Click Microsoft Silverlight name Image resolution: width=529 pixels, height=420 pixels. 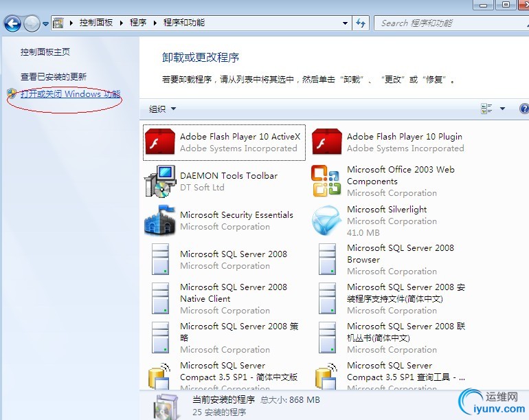(x=387, y=210)
